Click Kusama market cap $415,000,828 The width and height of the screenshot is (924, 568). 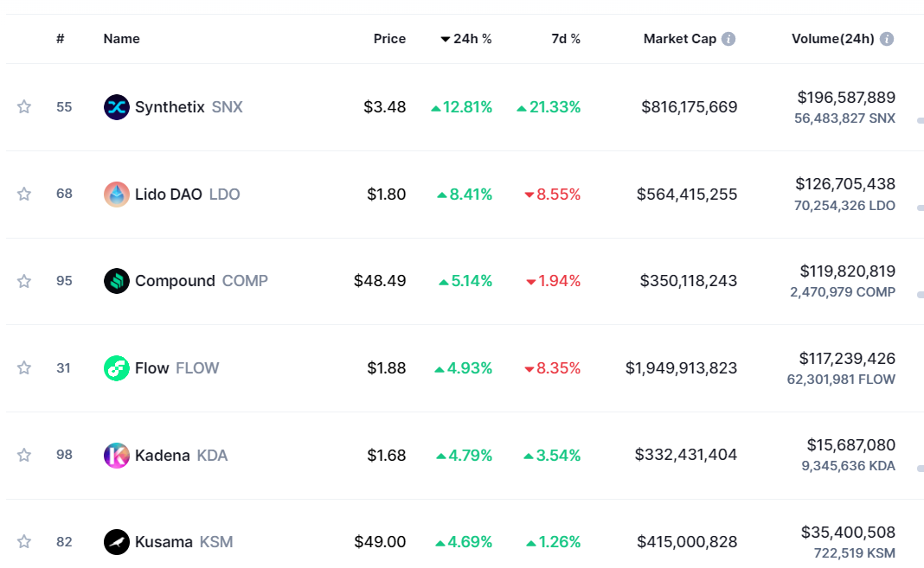click(687, 542)
